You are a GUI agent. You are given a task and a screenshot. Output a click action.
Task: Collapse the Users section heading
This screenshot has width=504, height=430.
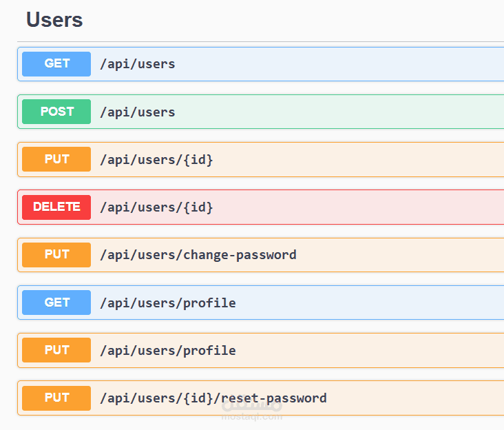[54, 20]
